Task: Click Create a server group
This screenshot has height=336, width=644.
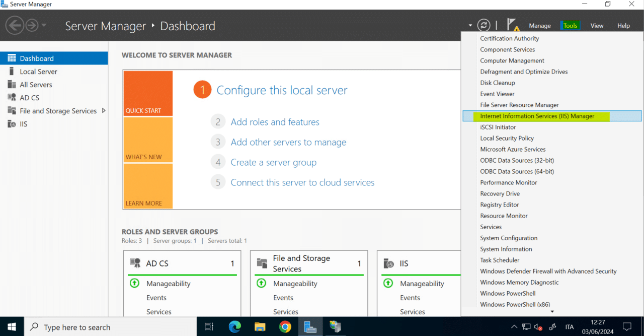Action: 274,162
